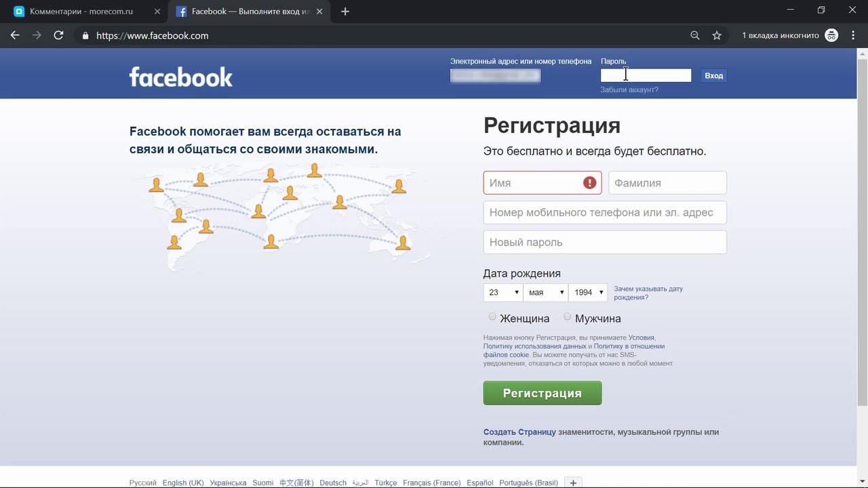Click the incognito profile icon
868x488 pixels.
[831, 35]
